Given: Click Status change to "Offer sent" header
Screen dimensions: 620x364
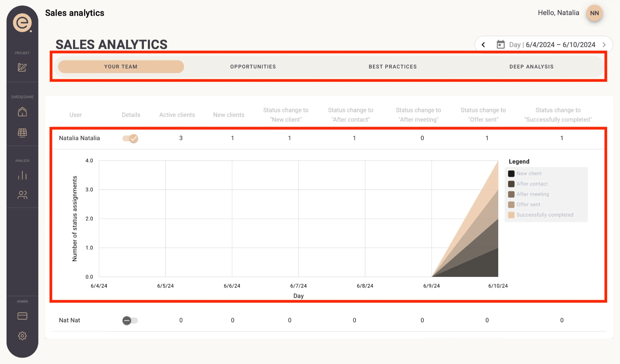Looking at the screenshot, I should coord(483,115).
